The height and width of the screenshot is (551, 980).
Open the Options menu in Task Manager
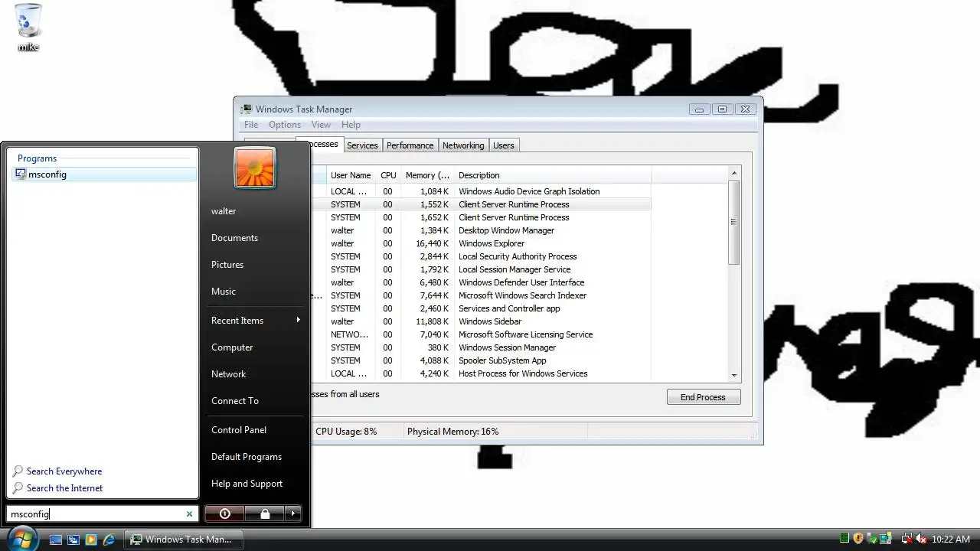(285, 125)
